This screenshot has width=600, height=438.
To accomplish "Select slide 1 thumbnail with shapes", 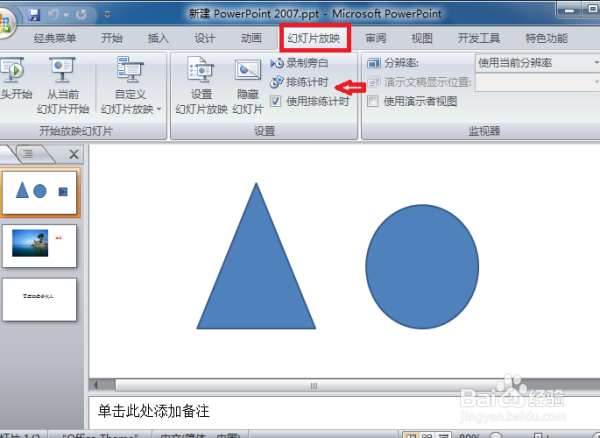I will coord(39,192).
